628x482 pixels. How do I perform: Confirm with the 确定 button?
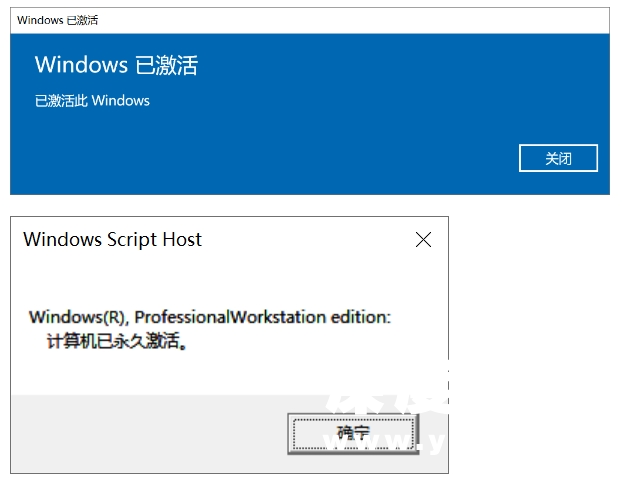pos(353,434)
